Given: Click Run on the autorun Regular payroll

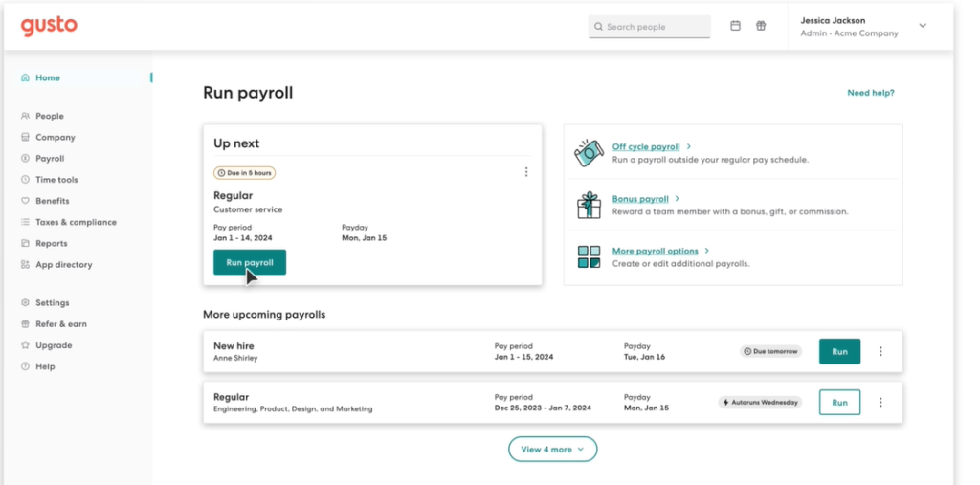Looking at the screenshot, I should pyautogui.click(x=839, y=403).
